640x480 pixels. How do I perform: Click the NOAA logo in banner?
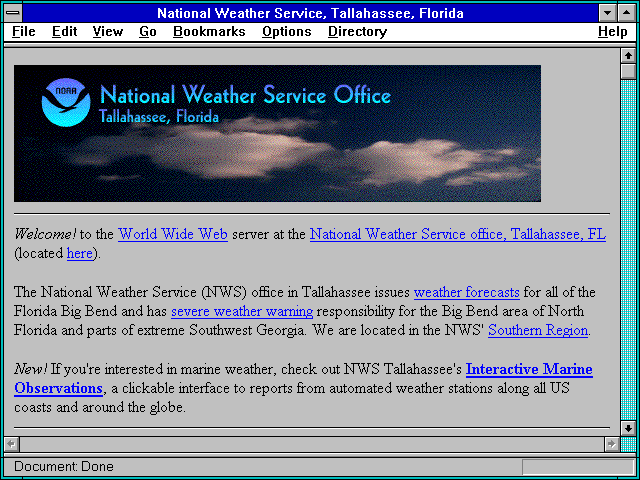point(66,102)
